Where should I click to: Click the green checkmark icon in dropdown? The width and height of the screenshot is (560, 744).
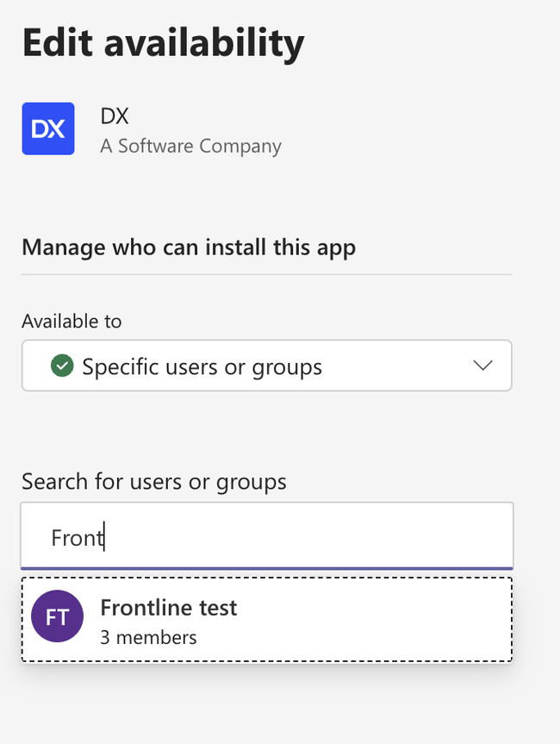click(62, 366)
